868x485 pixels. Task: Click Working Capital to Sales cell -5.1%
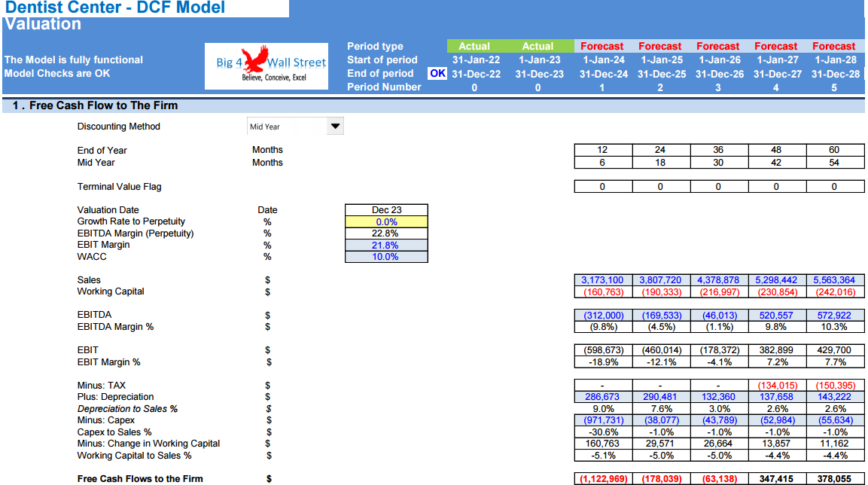(x=603, y=456)
